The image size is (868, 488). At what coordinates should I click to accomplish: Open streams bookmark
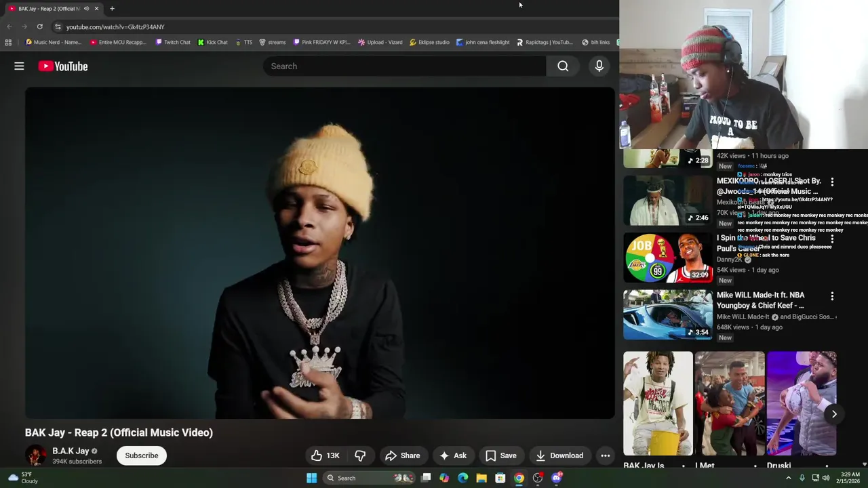[273, 42]
